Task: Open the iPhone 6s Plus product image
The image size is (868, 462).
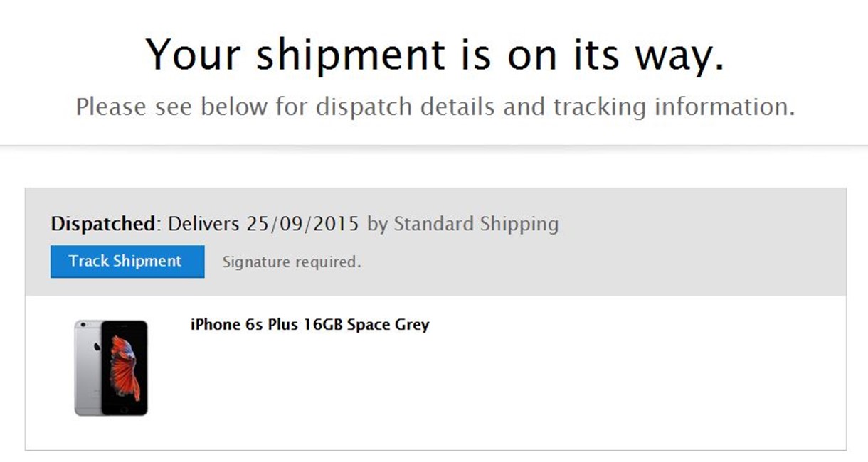Action: click(x=111, y=367)
